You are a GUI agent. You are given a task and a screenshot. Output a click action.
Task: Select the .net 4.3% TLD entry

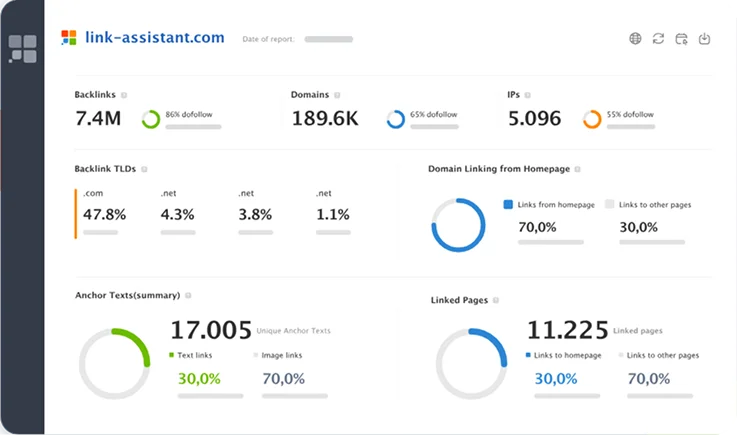(177, 214)
